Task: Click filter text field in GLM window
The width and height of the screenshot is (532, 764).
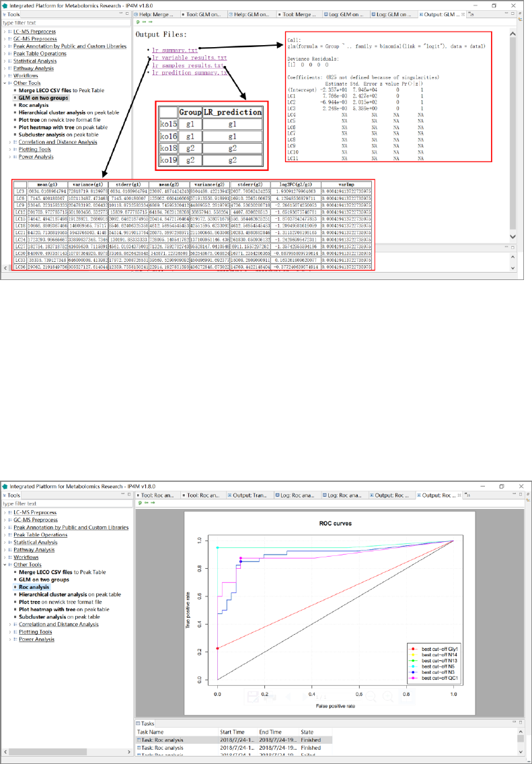Action: (x=66, y=23)
